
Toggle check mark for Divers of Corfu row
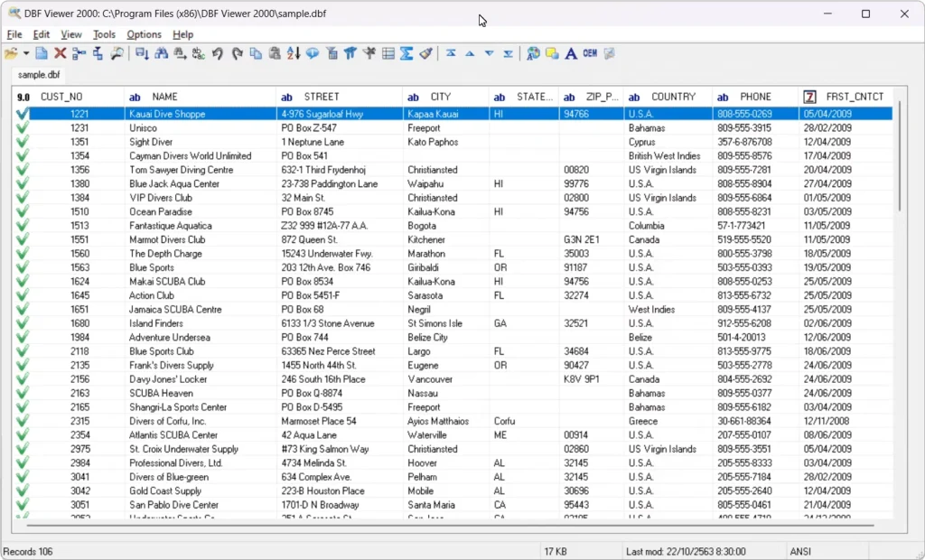pos(23,421)
